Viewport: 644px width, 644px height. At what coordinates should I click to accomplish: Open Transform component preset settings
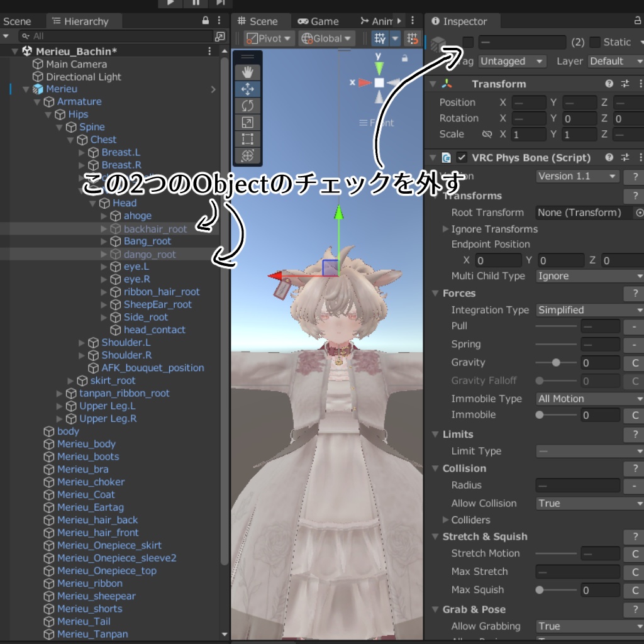[x=625, y=84]
